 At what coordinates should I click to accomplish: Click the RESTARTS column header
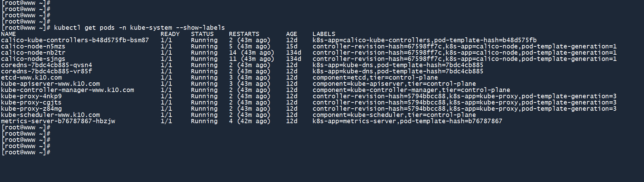point(244,34)
